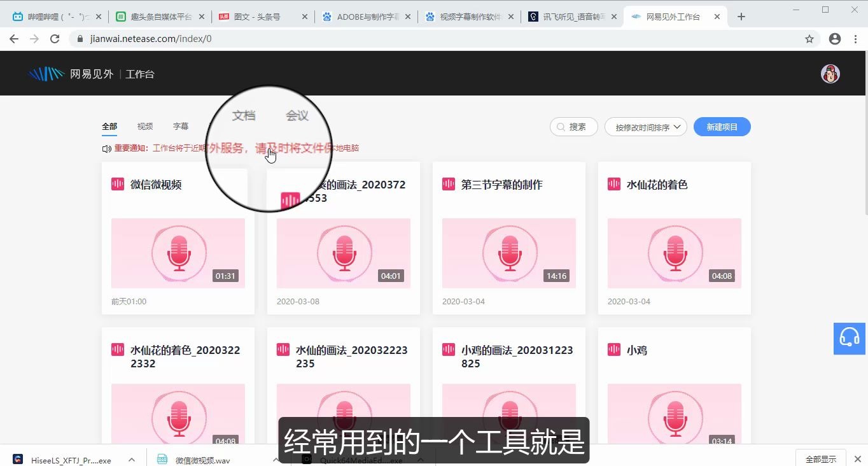Expand the 按修改时间排序 sort dropdown
Viewport: 868px width, 466px height.
[646, 127]
